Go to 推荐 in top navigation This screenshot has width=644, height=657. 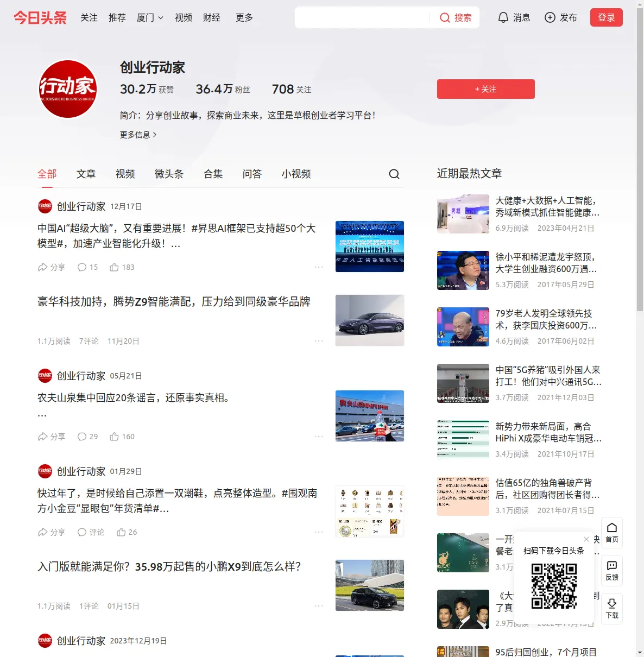pyautogui.click(x=117, y=17)
